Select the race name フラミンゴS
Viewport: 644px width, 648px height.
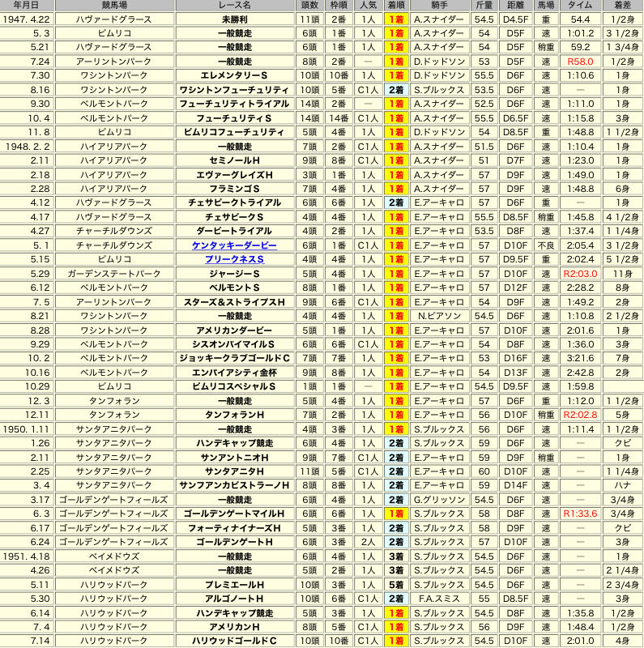234,189
